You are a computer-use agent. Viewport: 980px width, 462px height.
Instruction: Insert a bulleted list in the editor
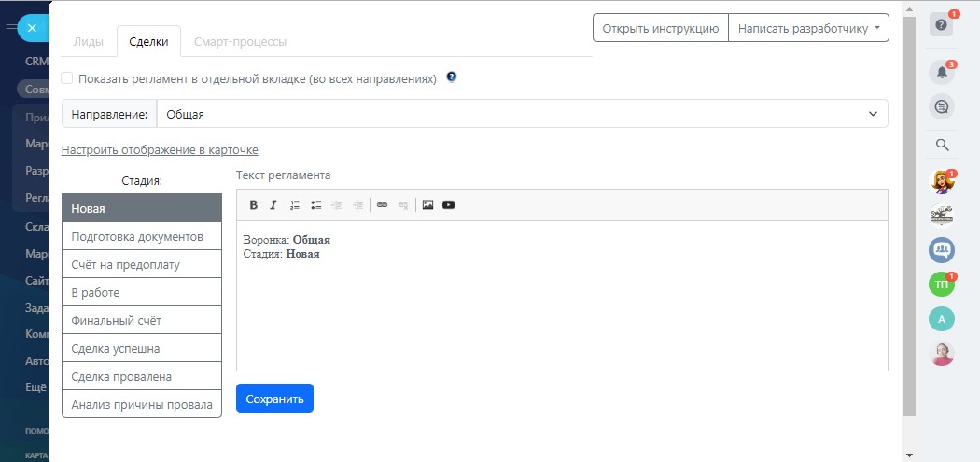coord(316,205)
